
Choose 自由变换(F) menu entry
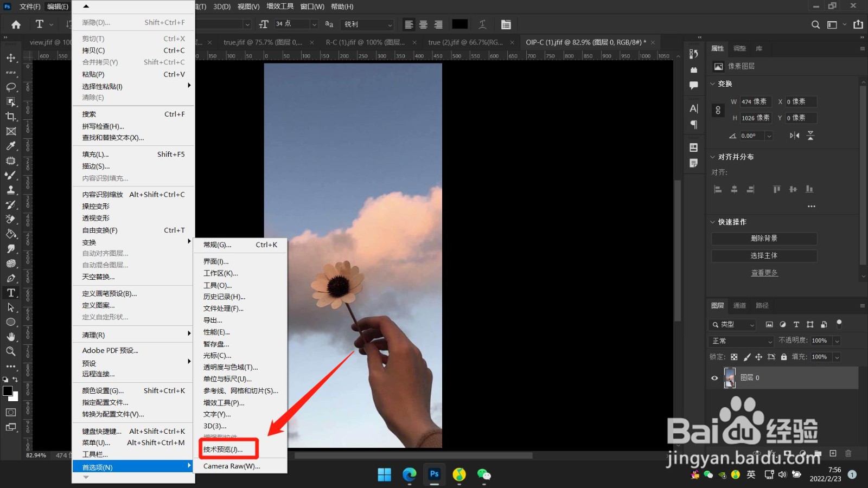(x=133, y=230)
